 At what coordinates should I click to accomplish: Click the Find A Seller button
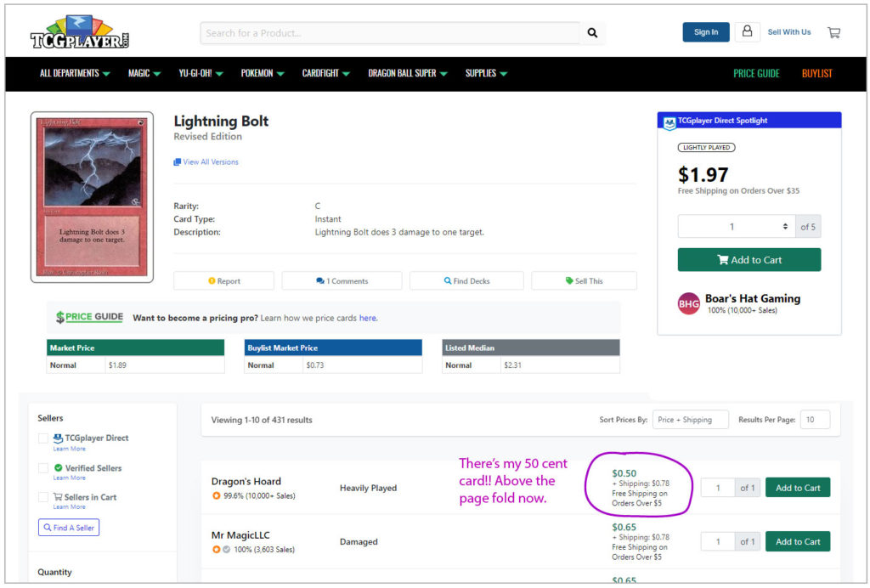pos(69,528)
